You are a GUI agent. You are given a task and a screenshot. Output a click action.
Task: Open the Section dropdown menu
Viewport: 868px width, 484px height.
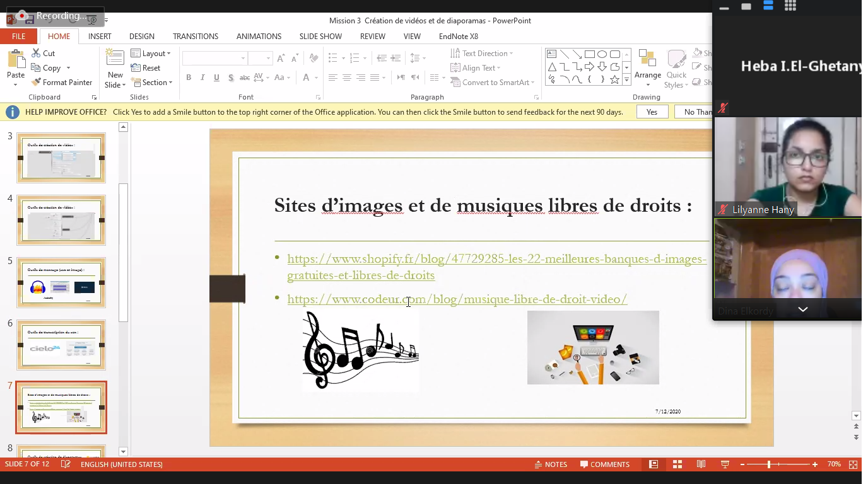151,83
